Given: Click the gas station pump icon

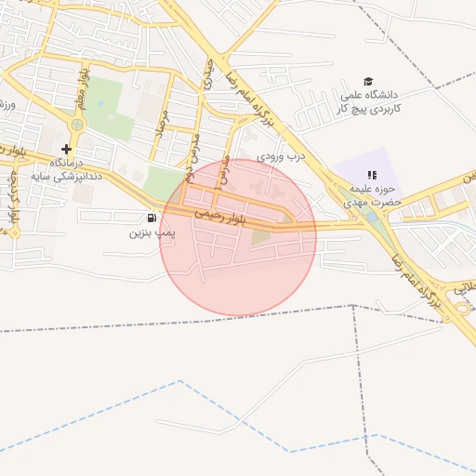Looking at the screenshot, I should click(x=152, y=218).
